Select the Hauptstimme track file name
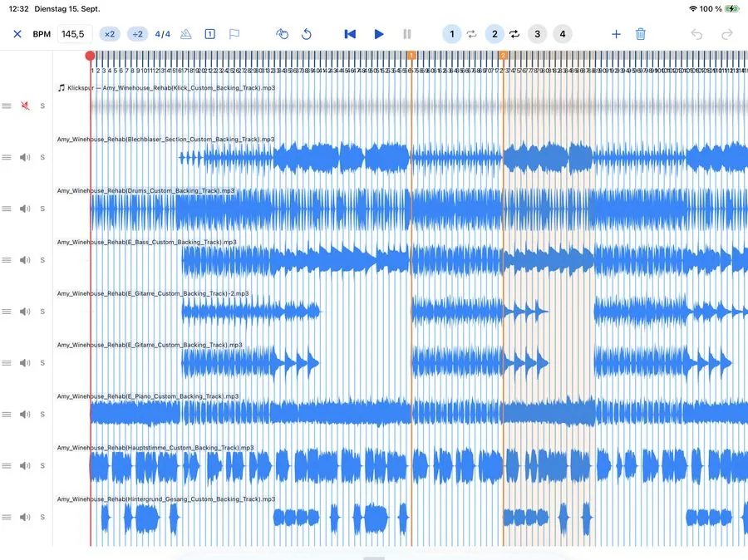This screenshot has height=560, width=748. click(155, 448)
